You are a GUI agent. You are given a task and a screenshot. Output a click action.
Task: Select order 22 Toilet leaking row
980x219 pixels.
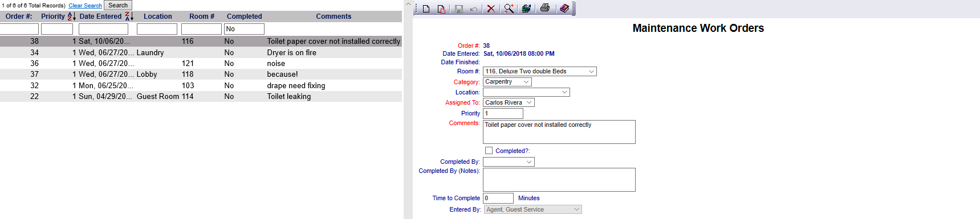pos(201,97)
